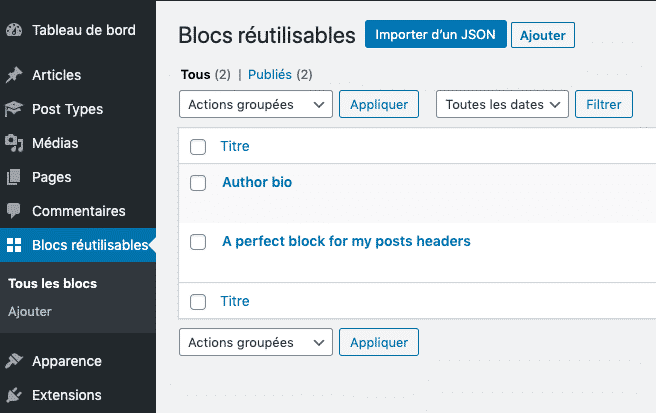This screenshot has height=413, width=656.
Task: Click the Médias media icon
Action: [14, 143]
